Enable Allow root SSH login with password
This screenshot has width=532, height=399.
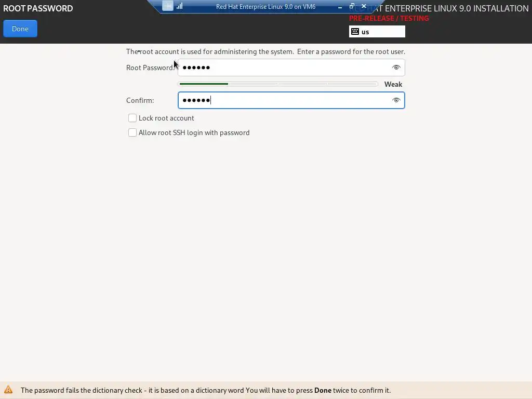click(132, 132)
